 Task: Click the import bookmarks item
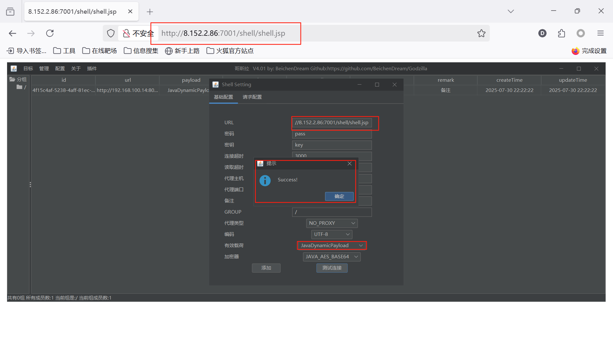tap(26, 51)
